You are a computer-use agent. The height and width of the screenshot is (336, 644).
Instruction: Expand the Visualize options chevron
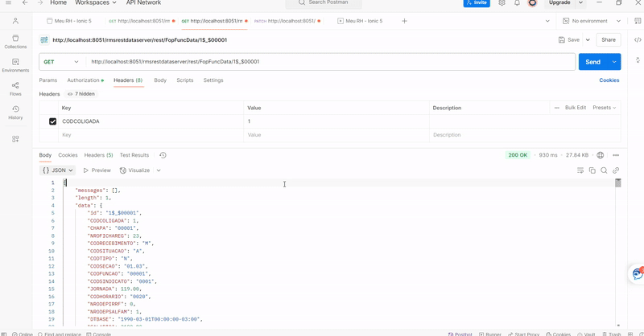pyautogui.click(x=159, y=170)
